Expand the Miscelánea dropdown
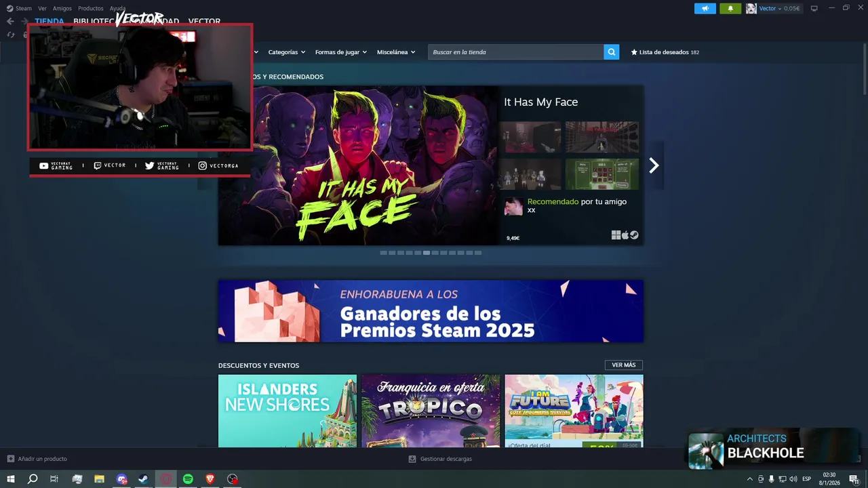This screenshot has width=868, height=488. (396, 52)
